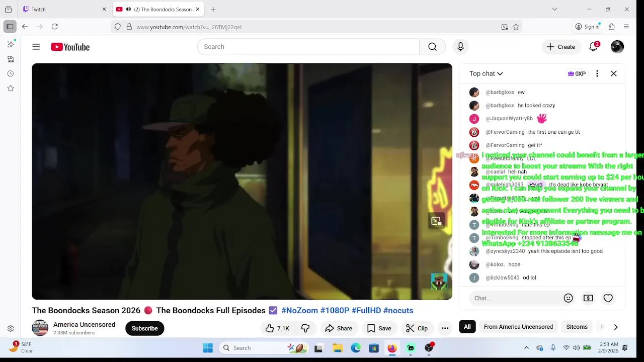Click the Create button
Viewport: 644px width, 362px height.
click(561, 47)
